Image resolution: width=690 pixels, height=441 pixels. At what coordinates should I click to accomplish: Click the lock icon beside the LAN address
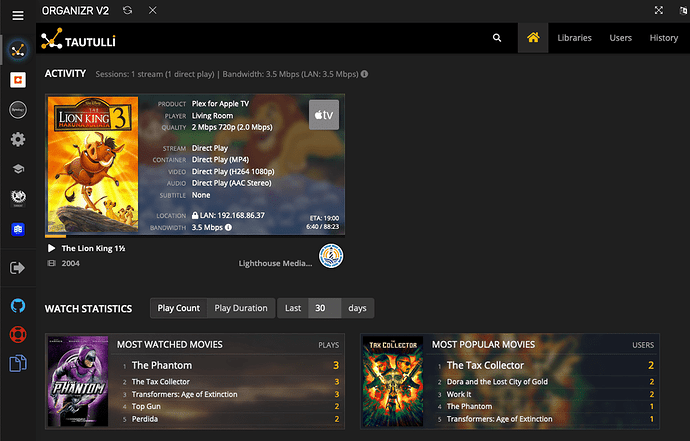click(195, 215)
